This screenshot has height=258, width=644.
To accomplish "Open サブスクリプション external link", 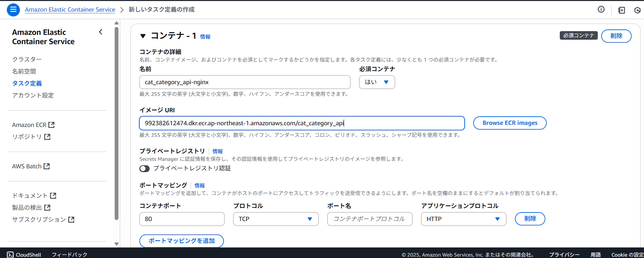I will [43, 219].
